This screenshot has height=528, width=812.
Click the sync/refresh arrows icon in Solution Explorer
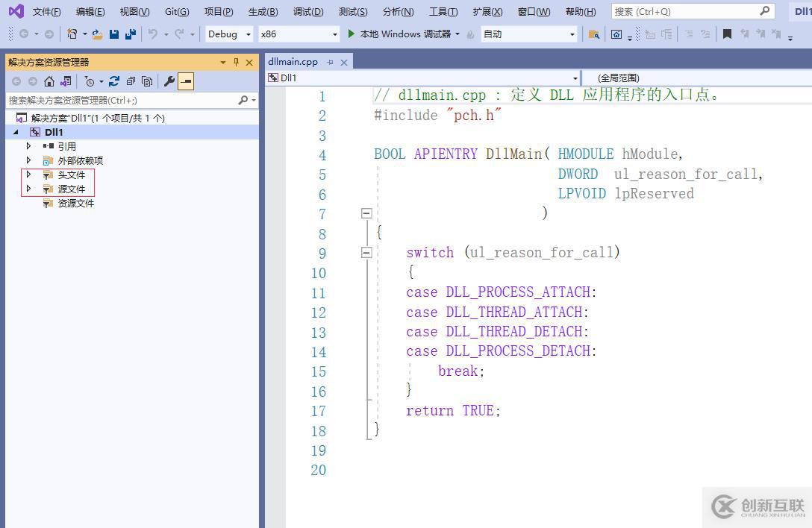click(x=114, y=81)
